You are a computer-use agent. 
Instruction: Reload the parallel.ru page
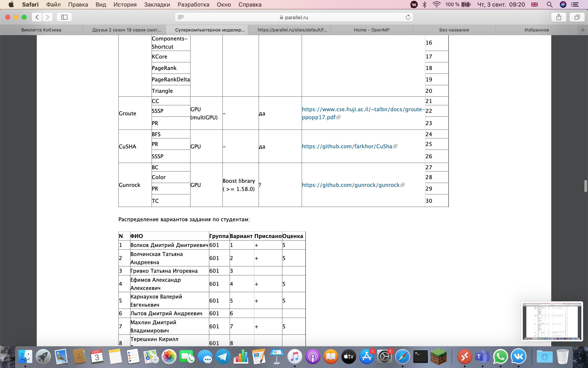click(408, 17)
